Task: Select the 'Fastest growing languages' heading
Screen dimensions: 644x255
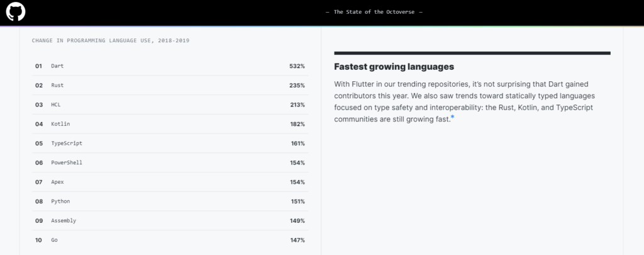Action: tap(394, 67)
